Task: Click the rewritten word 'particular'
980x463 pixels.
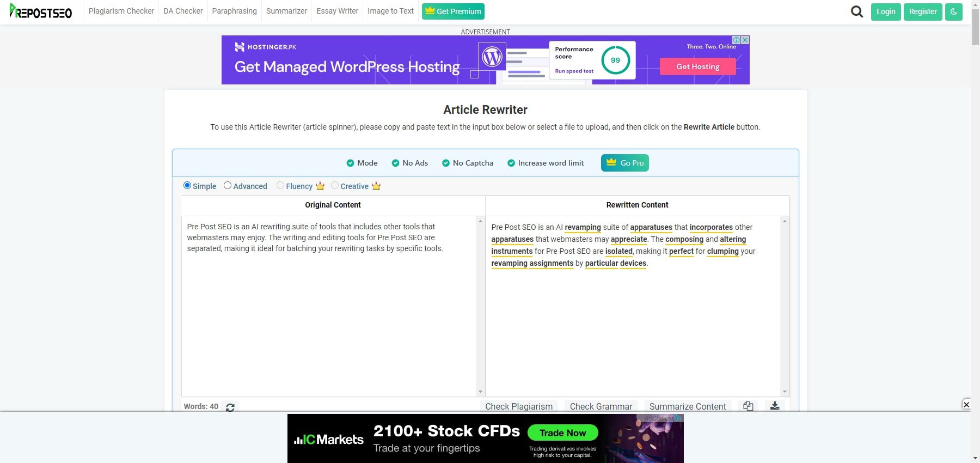Action: [602, 263]
